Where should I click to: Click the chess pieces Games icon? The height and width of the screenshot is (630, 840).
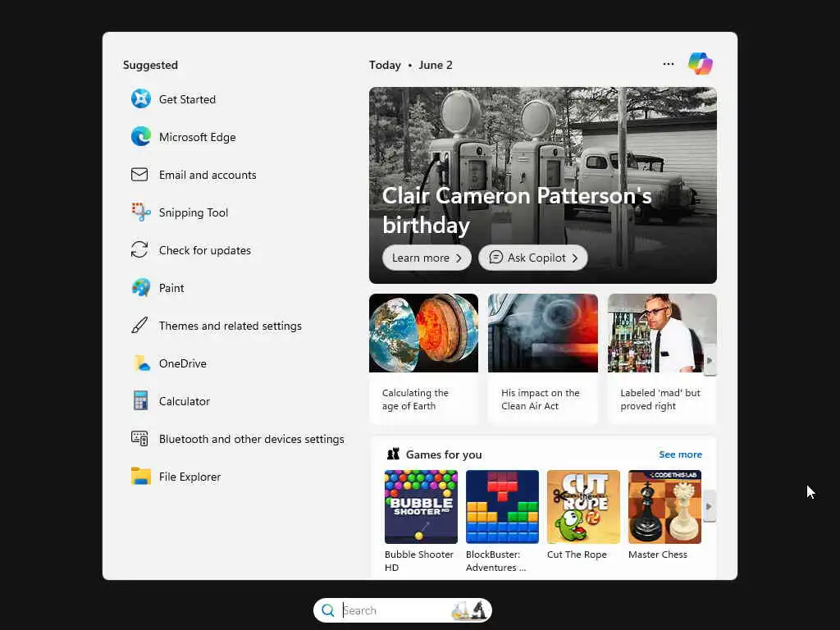(393, 454)
